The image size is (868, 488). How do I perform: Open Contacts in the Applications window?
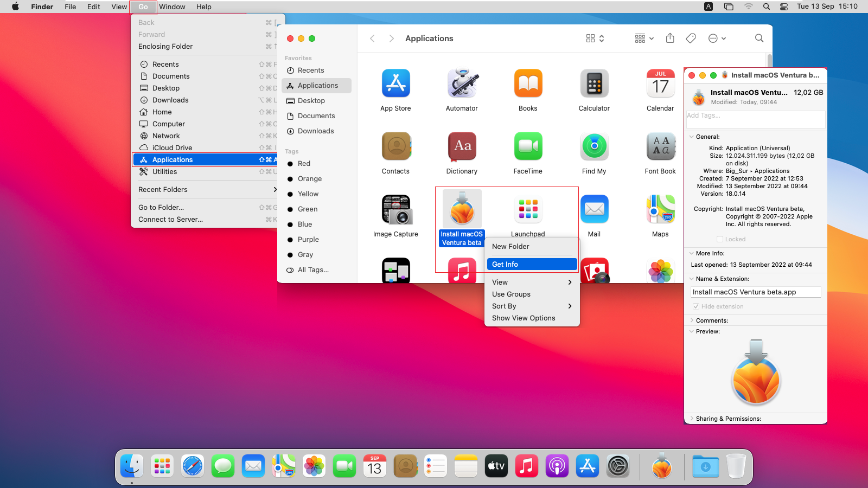coord(395,146)
